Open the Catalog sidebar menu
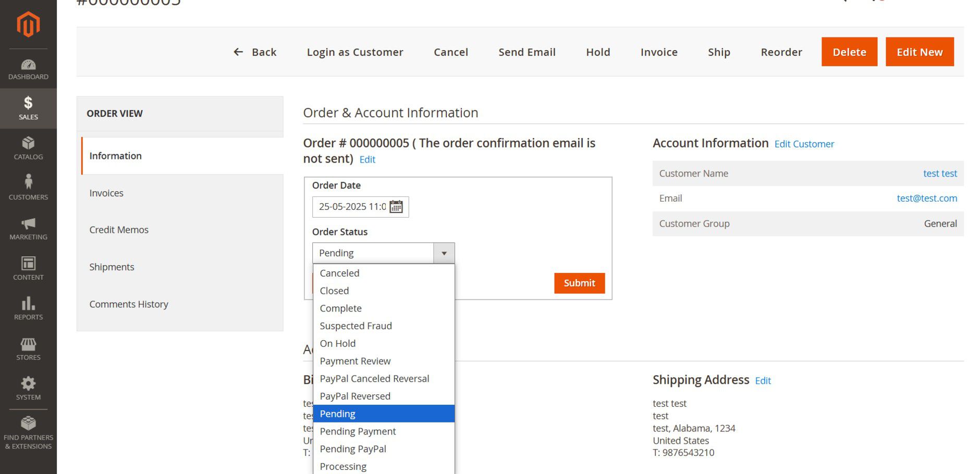The image size is (980, 474). click(x=28, y=148)
